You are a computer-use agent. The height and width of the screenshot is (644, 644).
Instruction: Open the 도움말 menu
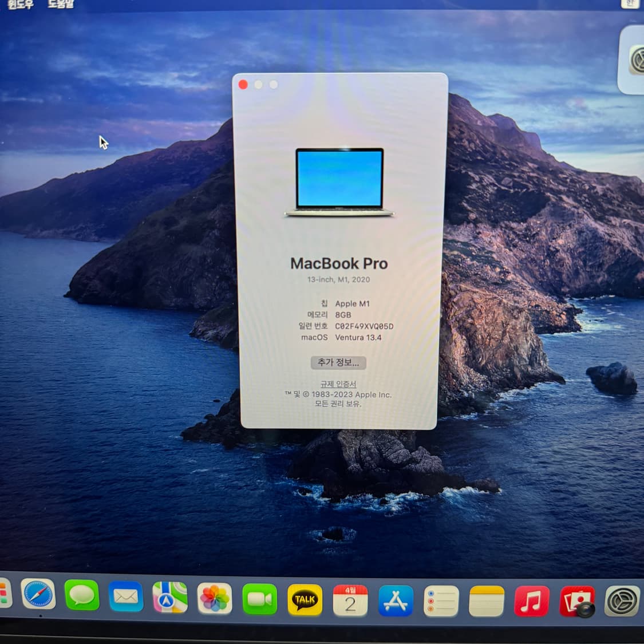(61, 4)
